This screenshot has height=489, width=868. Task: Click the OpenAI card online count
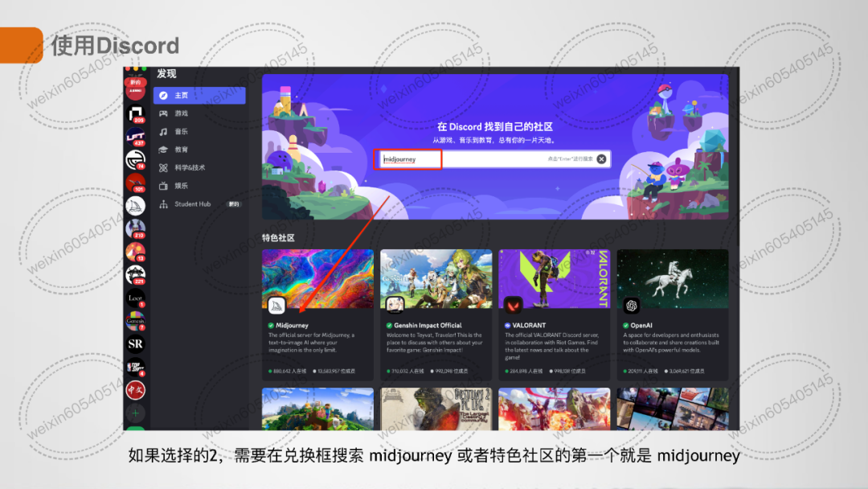[x=642, y=371]
